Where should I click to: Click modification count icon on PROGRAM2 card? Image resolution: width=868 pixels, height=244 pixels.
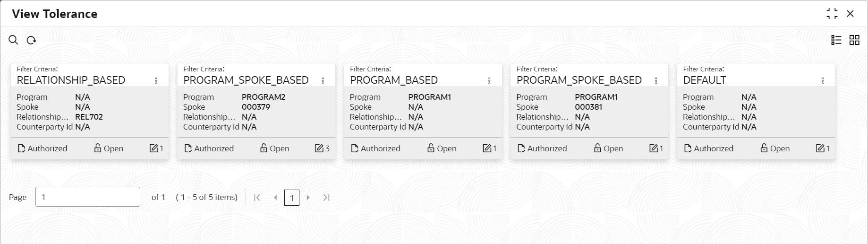pyautogui.click(x=319, y=148)
